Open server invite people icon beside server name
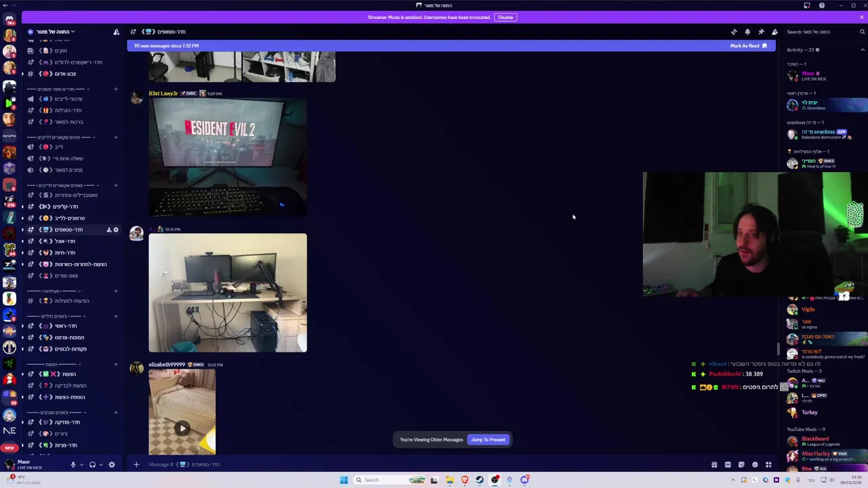Image resolution: width=868 pixels, height=488 pixels. click(116, 32)
